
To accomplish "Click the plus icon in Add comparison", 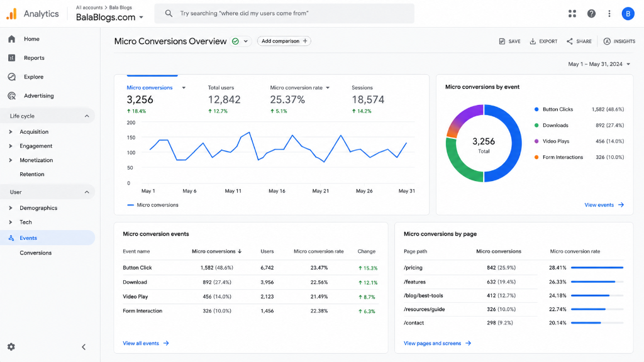I will click(305, 41).
